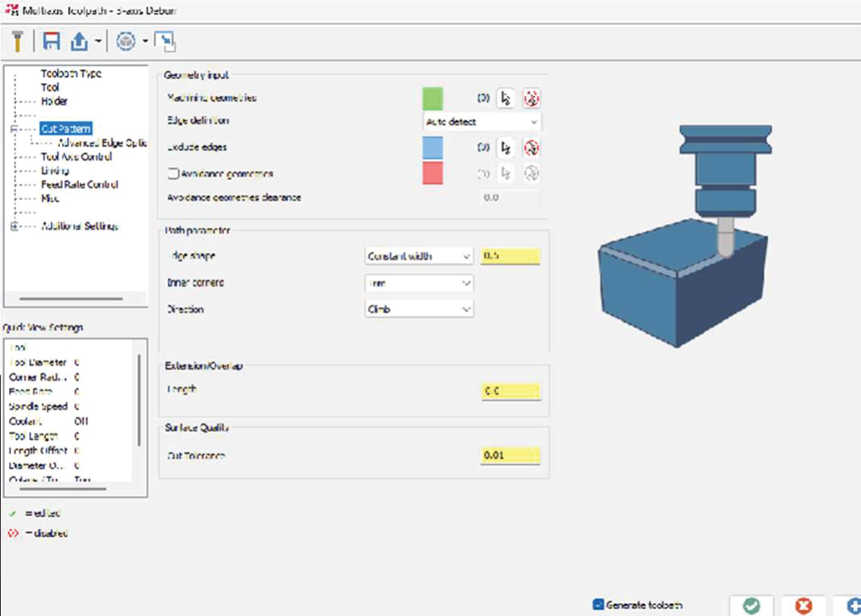861x616 pixels.
Task: Open Feed Rate Control page in tree
Action: click(80, 184)
